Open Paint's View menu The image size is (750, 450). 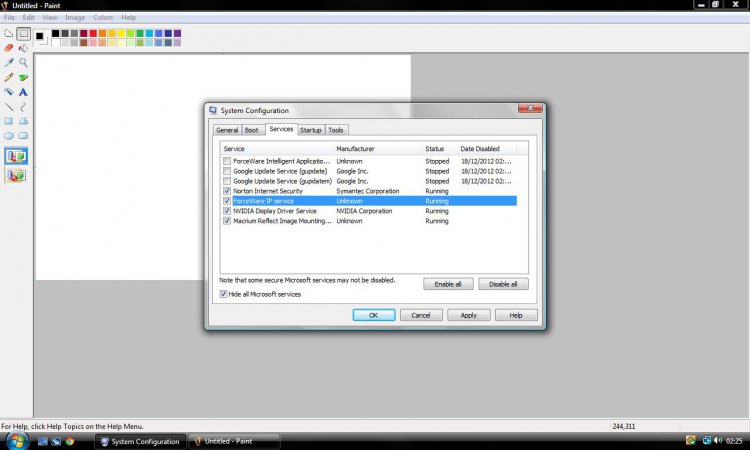[50, 17]
